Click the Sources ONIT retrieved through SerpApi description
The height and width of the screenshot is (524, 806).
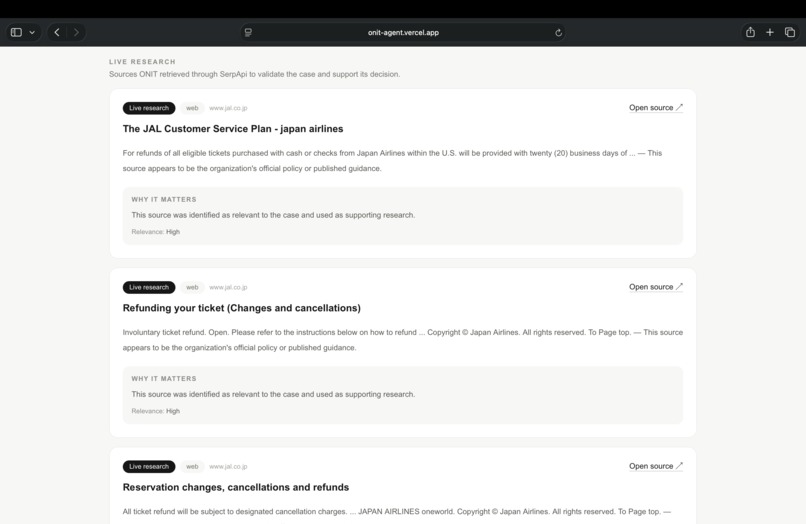254,74
